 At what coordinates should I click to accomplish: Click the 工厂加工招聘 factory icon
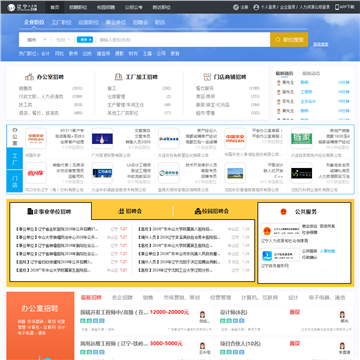118,77
